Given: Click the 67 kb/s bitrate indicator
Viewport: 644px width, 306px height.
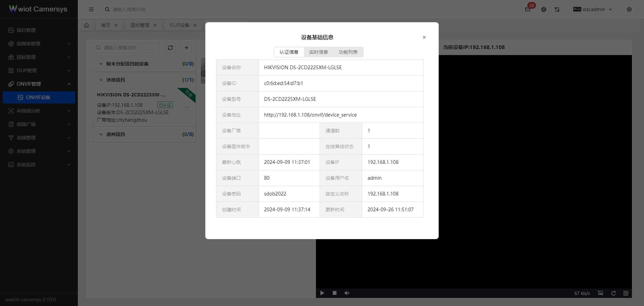Looking at the screenshot, I should click(582, 293).
